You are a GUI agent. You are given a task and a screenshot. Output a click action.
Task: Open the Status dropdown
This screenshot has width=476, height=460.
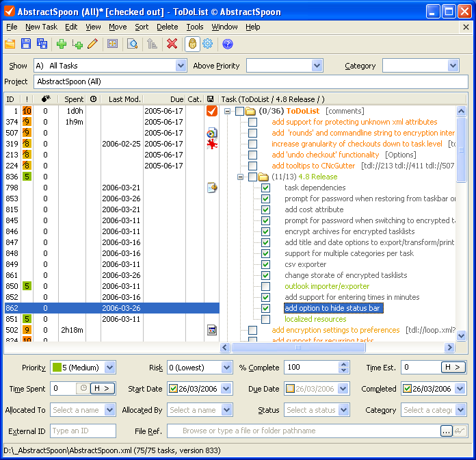point(343,409)
